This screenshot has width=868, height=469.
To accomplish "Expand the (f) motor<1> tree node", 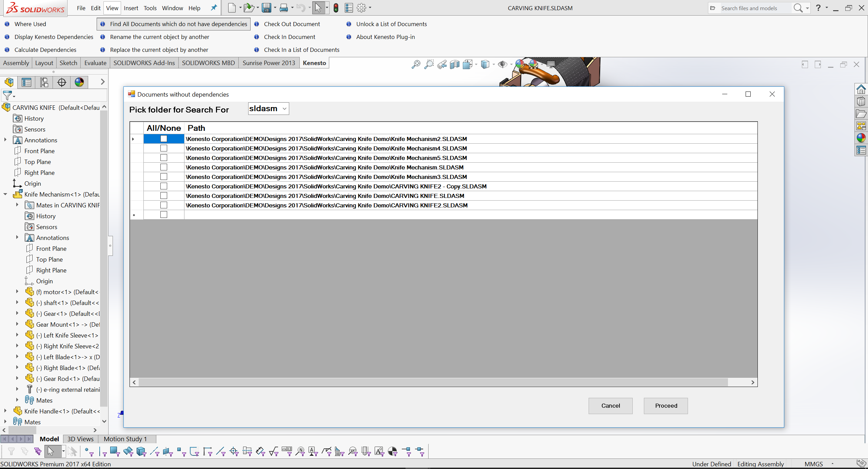I will pyautogui.click(x=17, y=291).
